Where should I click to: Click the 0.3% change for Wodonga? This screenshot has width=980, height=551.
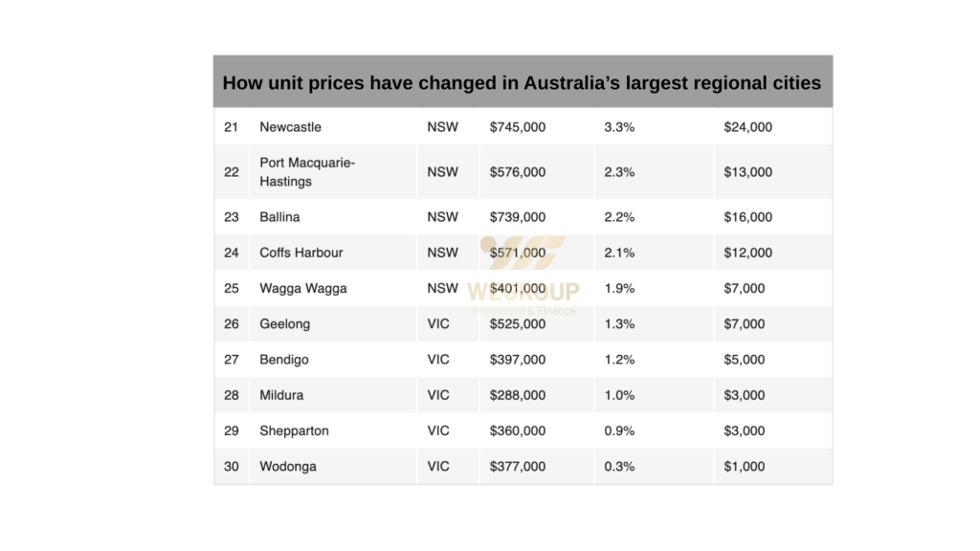(619, 467)
